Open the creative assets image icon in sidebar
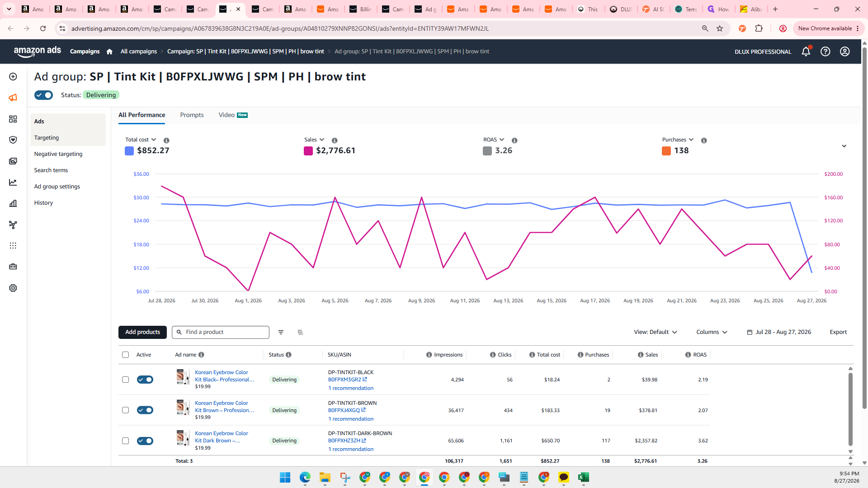Screen dimensions: 868x488 tap(13, 161)
